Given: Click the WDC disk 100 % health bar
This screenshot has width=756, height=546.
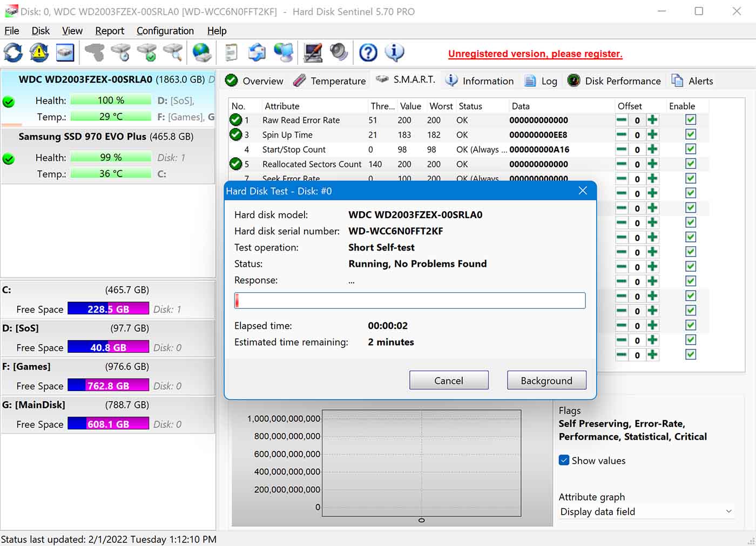Looking at the screenshot, I should pos(111,100).
